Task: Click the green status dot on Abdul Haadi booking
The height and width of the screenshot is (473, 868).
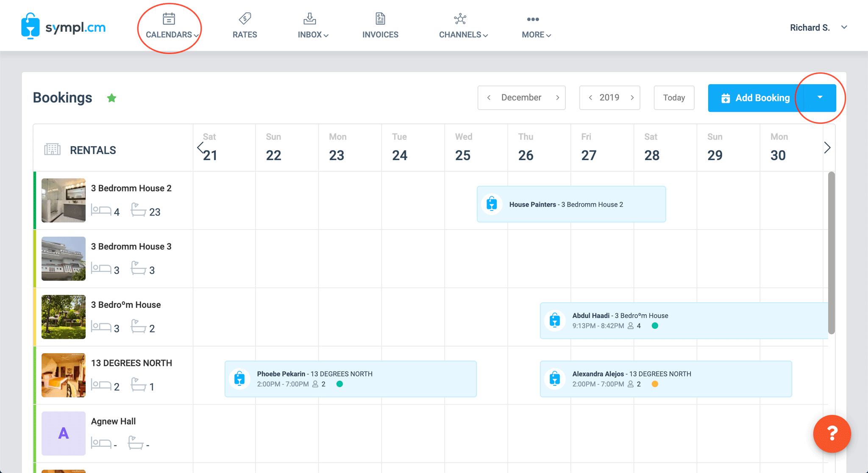Action: pos(655,326)
